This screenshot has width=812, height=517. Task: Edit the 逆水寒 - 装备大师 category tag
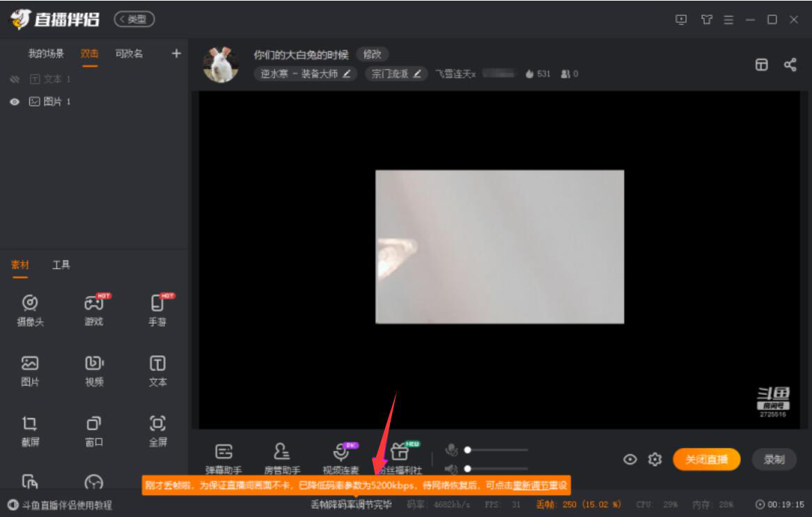click(305, 74)
